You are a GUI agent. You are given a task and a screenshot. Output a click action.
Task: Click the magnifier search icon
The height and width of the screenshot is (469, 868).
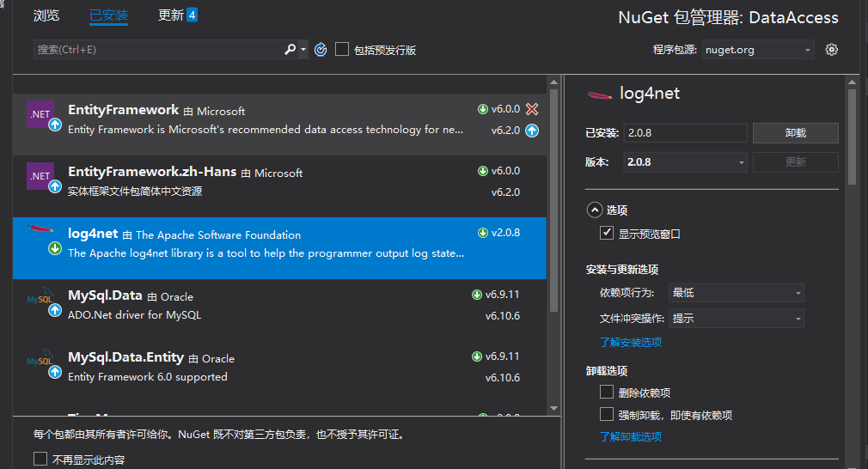[x=290, y=49]
